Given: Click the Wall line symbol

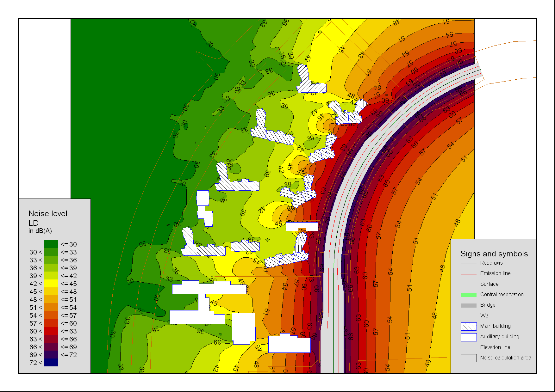Looking at the screenshot, I should tap(469, 316).
